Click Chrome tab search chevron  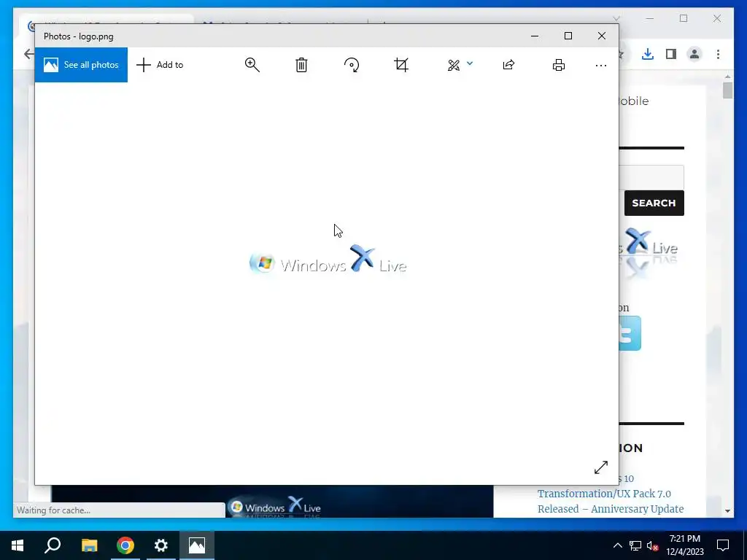(616, 18)
